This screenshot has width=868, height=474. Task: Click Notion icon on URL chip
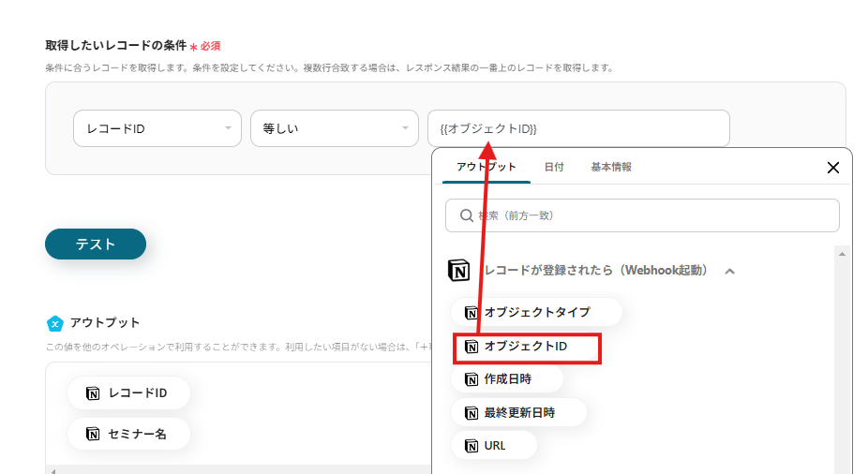(471, 446)
